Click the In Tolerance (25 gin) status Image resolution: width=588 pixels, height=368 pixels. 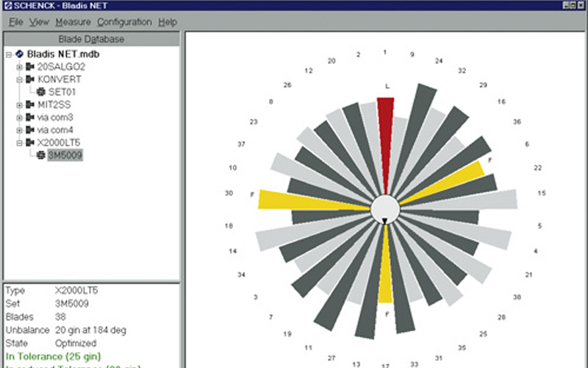pyautogui.click(x=53, y=356)
